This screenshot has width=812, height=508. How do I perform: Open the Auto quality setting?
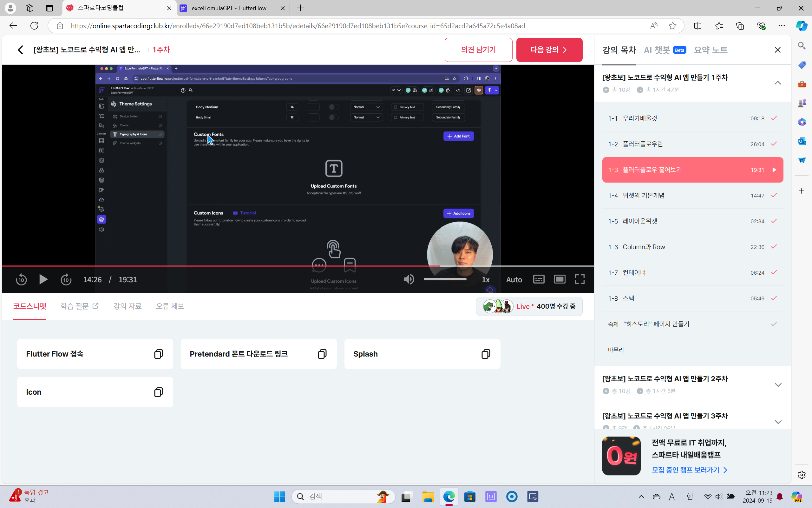pos(514,279)
